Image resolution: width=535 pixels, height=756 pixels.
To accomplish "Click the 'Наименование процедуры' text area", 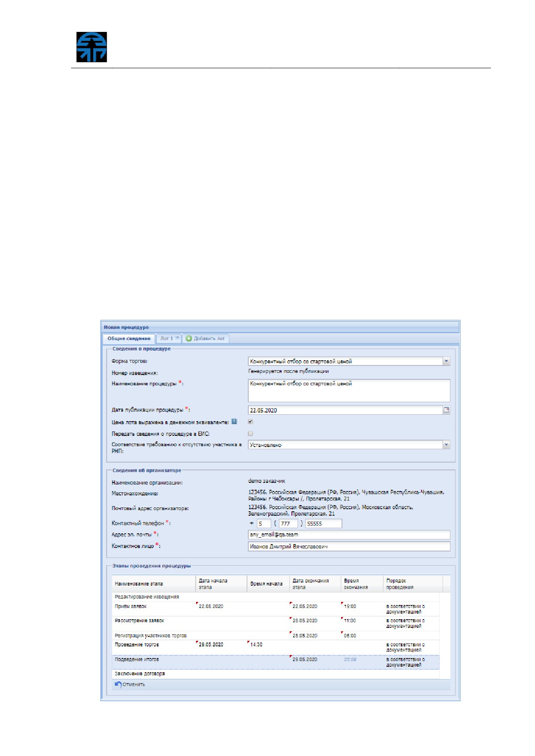I will (x=349, y=391).
